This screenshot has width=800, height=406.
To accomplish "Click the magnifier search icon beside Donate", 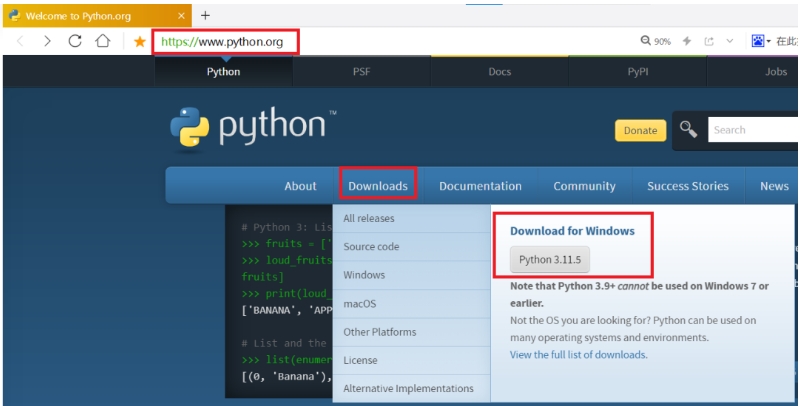I will tap(688, 129).
